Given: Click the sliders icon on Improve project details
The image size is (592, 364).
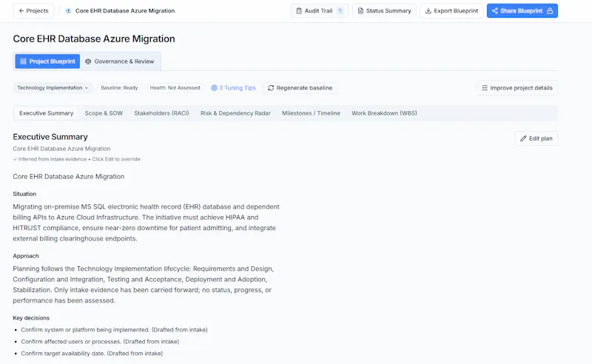Looking at the screenshot, I should point(485,88).
